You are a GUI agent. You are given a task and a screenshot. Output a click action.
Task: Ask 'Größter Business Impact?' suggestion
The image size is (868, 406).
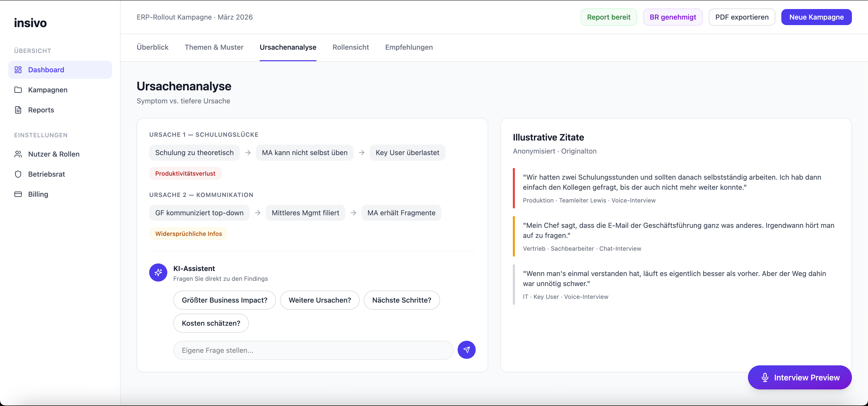pos(225,300)
